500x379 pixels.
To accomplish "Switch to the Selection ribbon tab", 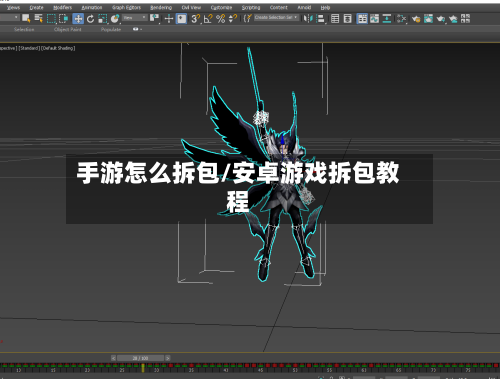I will [24, 29].
